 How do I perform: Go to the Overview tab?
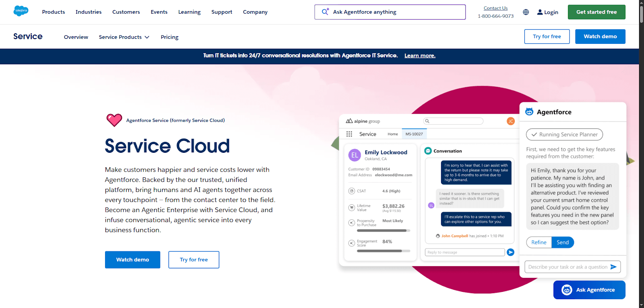(x=76, y=37)
